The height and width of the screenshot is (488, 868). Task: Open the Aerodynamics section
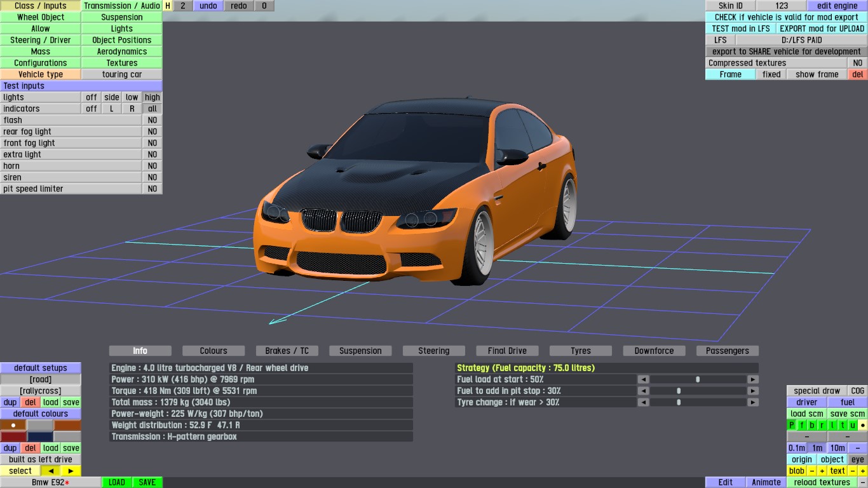pyautogui.click(x=122, y=51)
